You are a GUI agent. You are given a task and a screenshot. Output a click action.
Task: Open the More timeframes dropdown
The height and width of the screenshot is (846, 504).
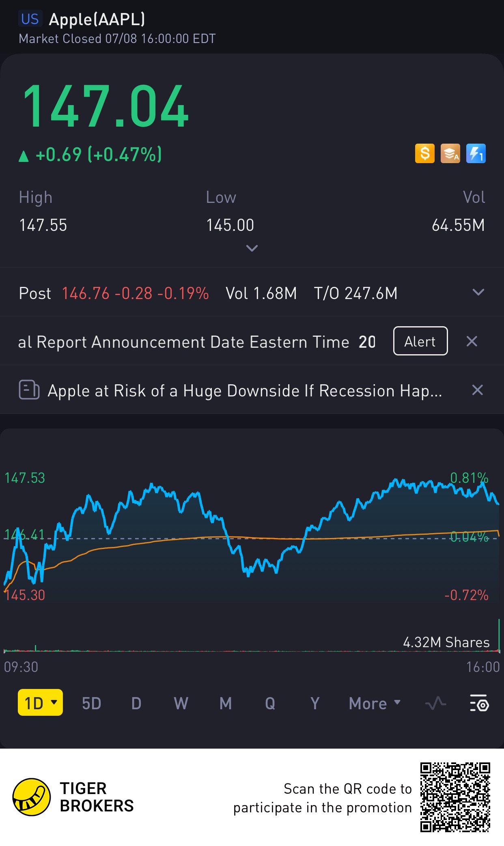pyautogui.click(x=375, y=703)
